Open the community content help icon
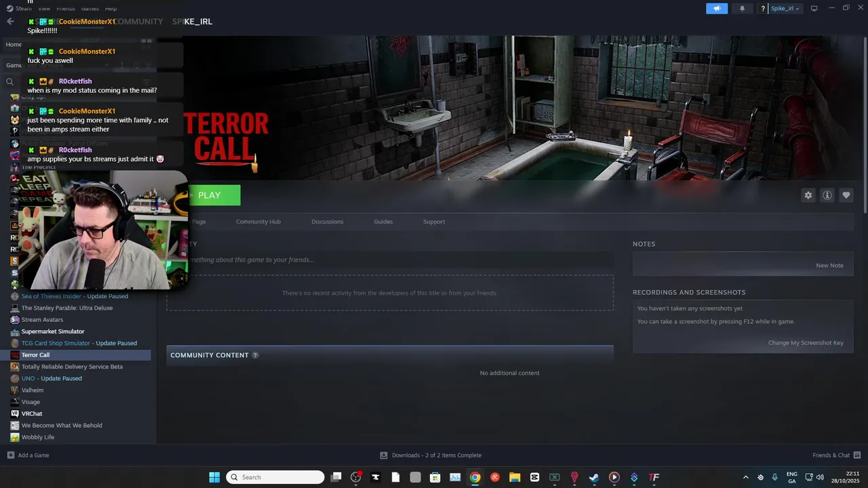This screenshot has width=868, height=488. [x=255, y=355]
